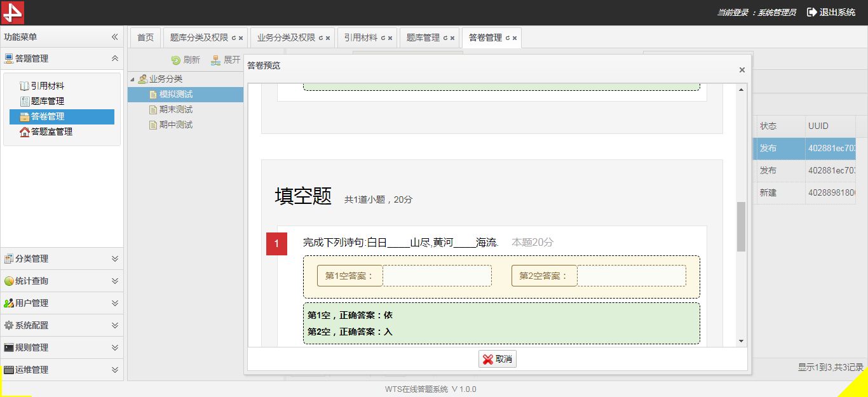Expand the user management panel
This screenshot has height=397, width=868.
coord(115,303)
